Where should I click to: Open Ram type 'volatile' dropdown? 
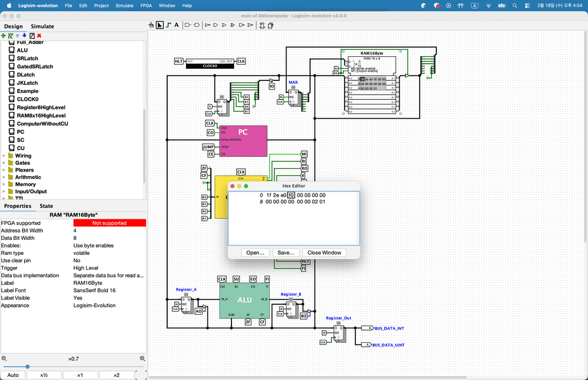109,253
